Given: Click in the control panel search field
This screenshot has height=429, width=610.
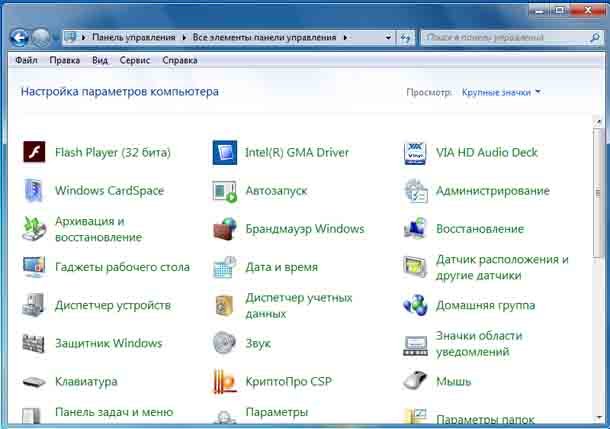Looking at the screenshot, I should tap(506, 38).
